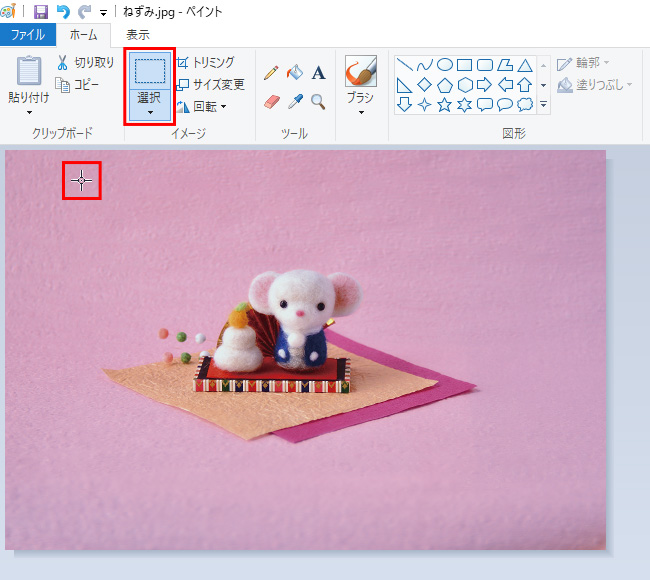This screenshot has width=650, height=580.
Task: Click 切り取り scissors button
Action: tap(85, 63)
